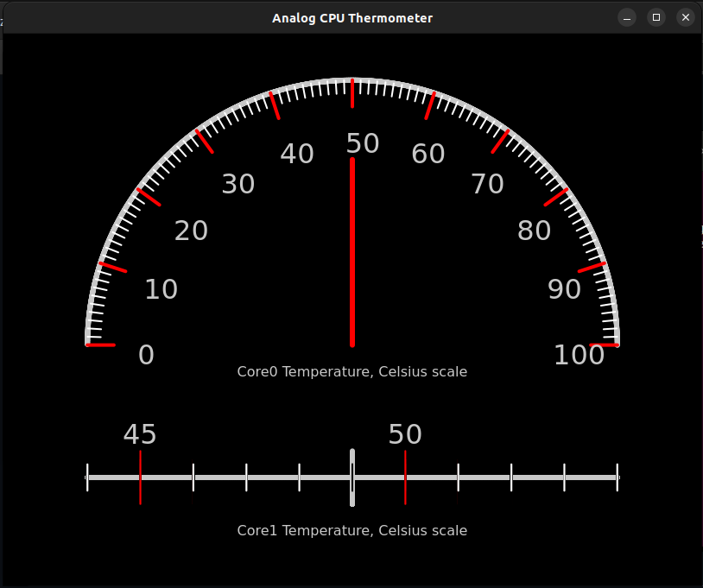
Task: Click the 50 label at the dial top
Action: click(364, 143)
